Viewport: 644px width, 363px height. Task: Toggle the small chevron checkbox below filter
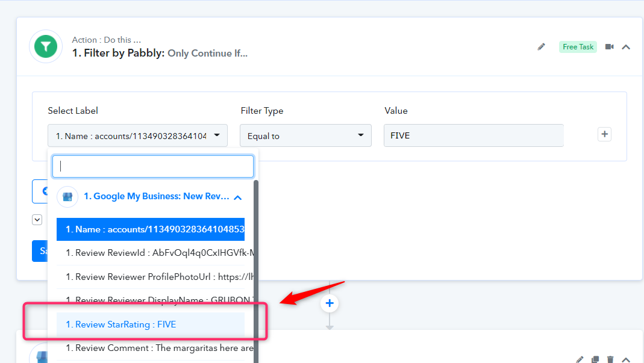tap(37, 220)
